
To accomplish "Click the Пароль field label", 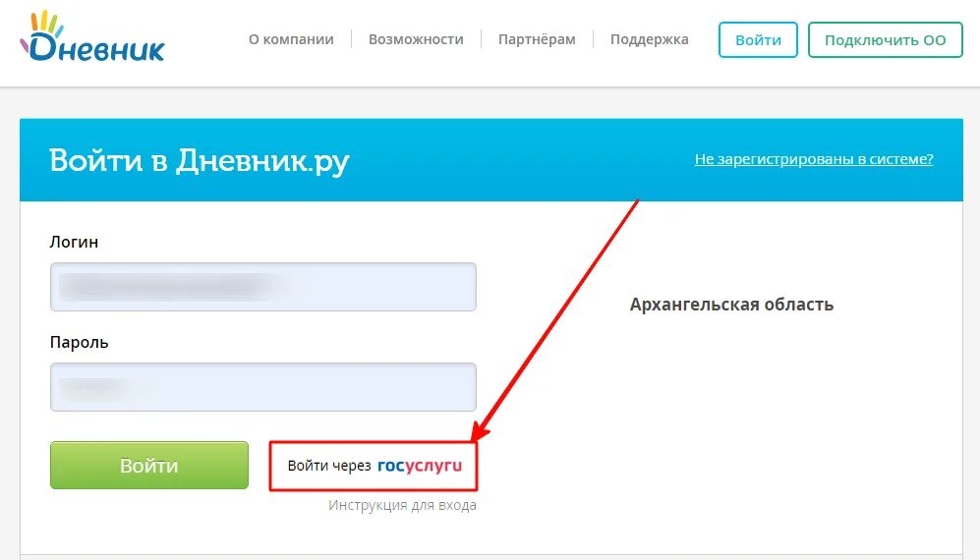I will coord(80,343).
